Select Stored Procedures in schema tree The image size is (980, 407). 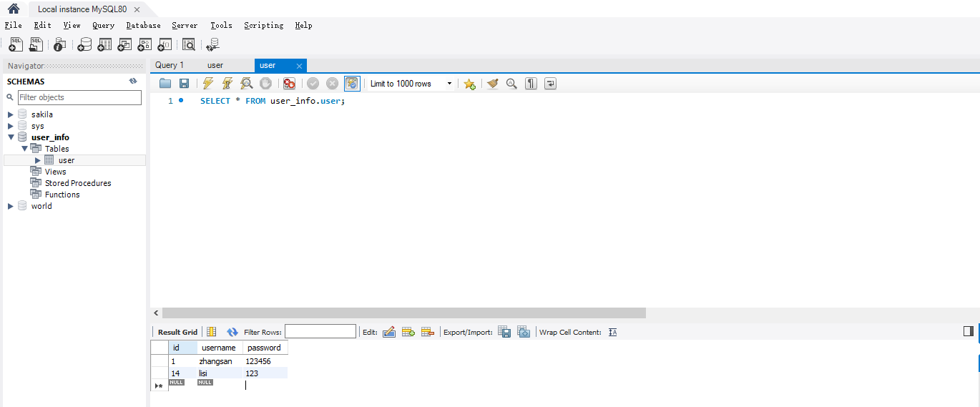pos(78,183)
